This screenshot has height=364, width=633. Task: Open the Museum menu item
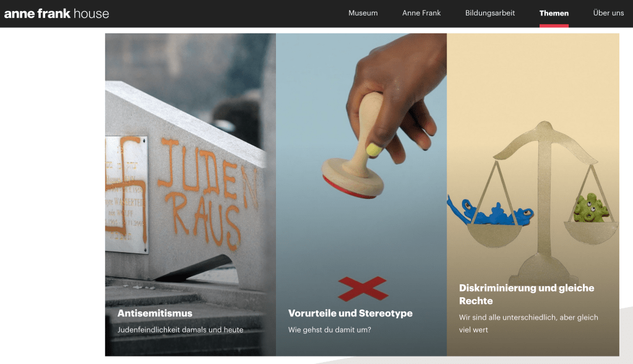363,13
